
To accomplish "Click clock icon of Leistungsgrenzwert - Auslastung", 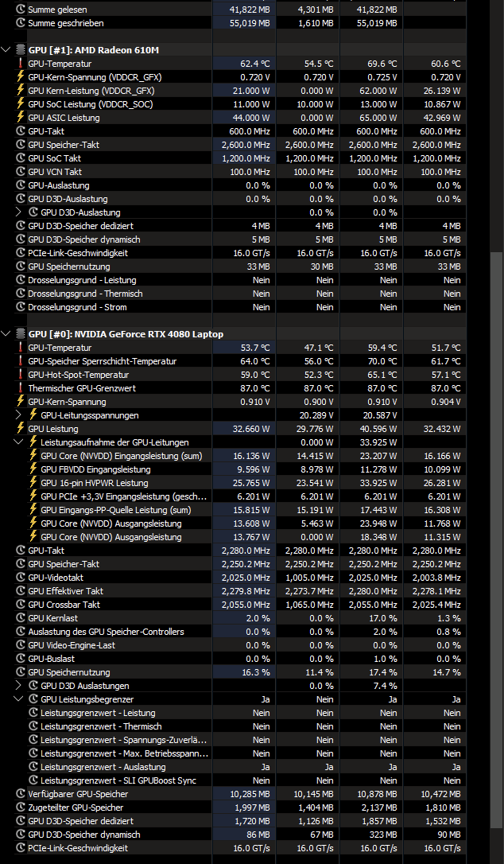I will [33, 767].
